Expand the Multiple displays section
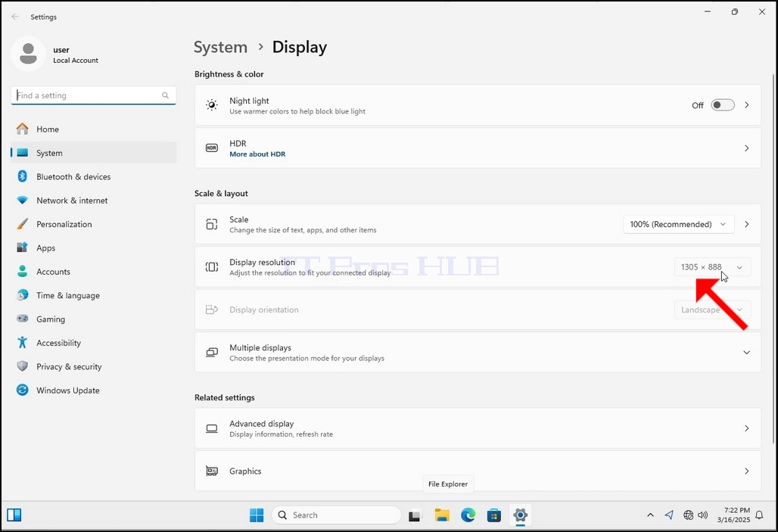 (746, 353)
